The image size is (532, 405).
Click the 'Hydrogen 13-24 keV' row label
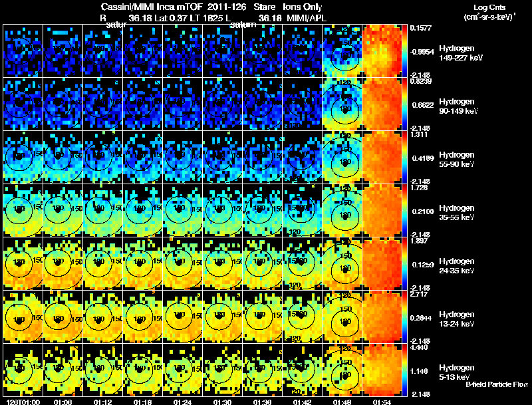pos(457,319)
